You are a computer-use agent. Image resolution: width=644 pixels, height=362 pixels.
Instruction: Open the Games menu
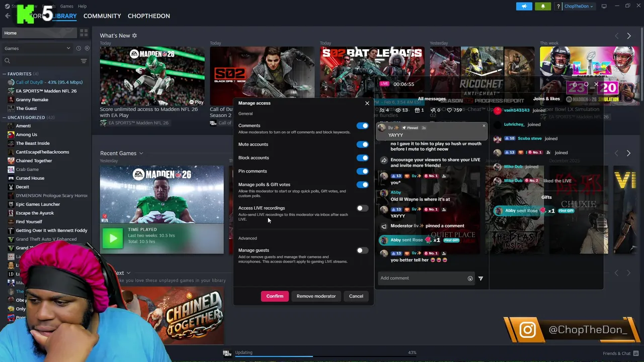click(x=66, y=6)
